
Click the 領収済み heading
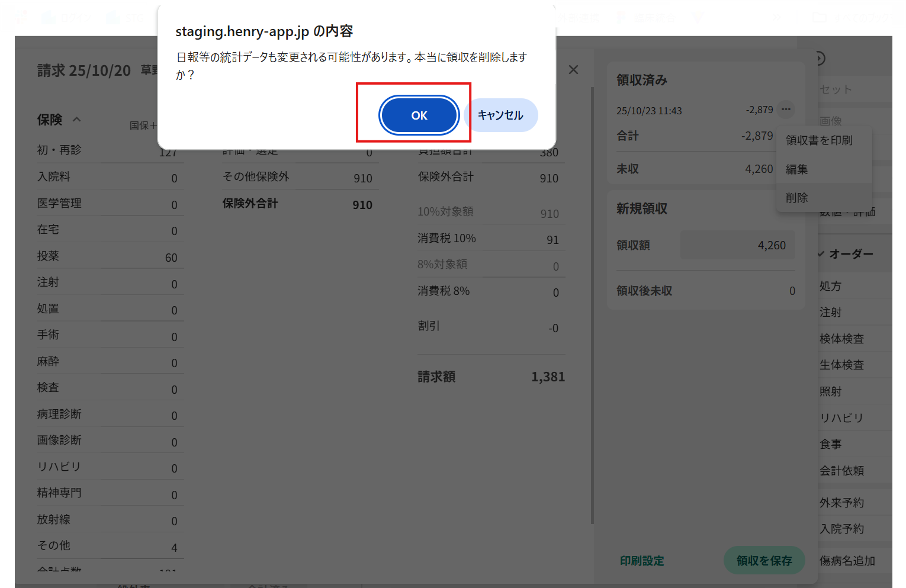point(642,80)
